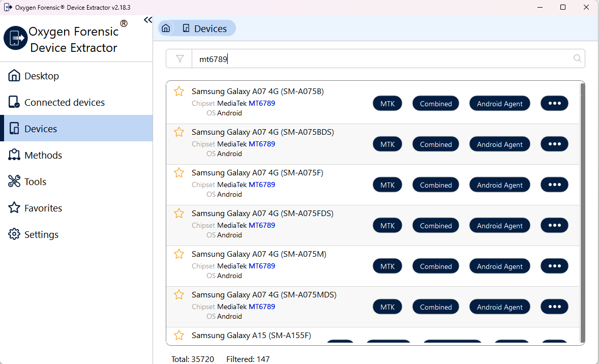This screenshot has width=599, height=364.
Task: Open Desktop in sidebar
Action: pos(76,76)
